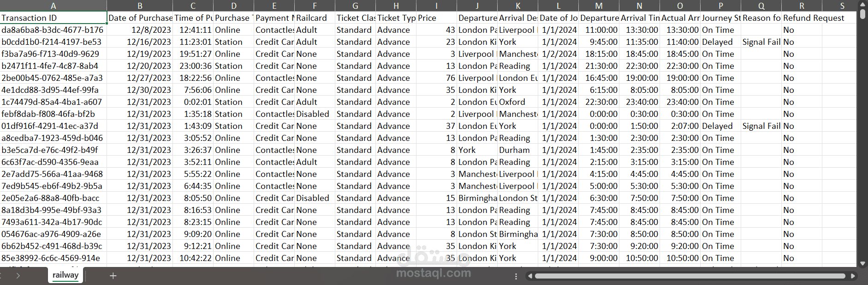This screenshot has height=285, width=868.
Task: Click the vertical scrollbar up arrow
Action: pyautogui.click(x=862, y=5)
